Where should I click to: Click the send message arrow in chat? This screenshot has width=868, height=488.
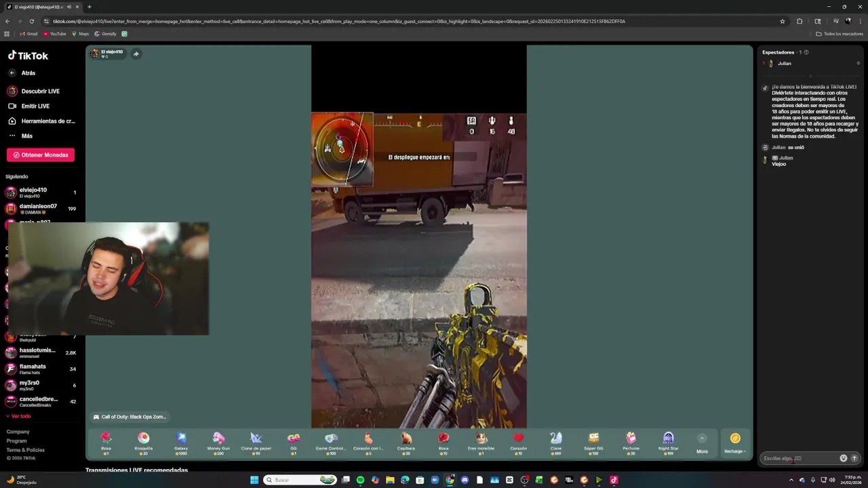(854, 458)
